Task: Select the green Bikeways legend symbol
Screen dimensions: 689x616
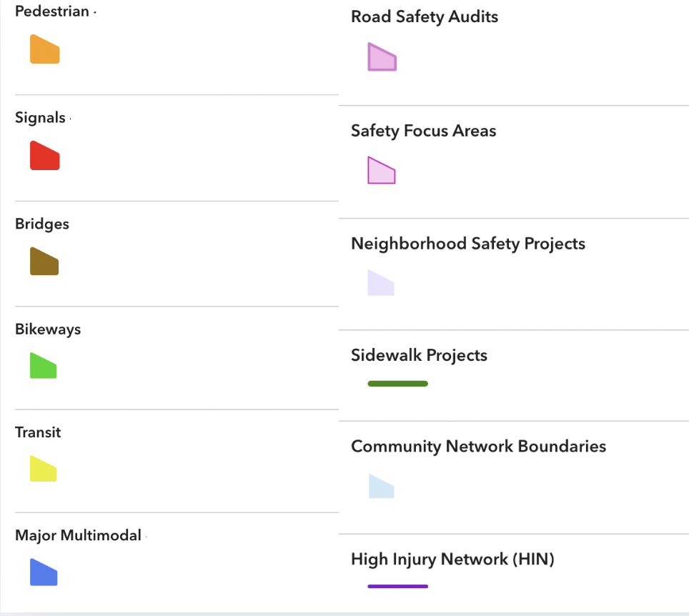Action: pos(43,366)
